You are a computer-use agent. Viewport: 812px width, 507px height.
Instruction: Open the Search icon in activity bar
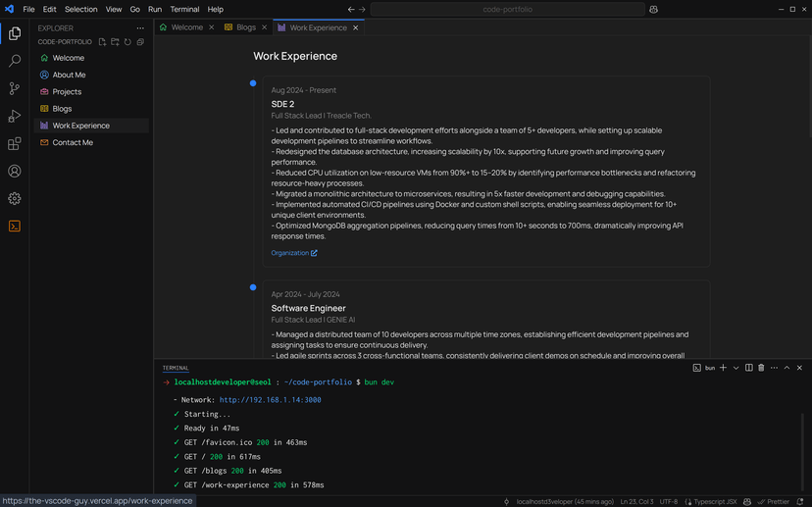pos(15,61)
